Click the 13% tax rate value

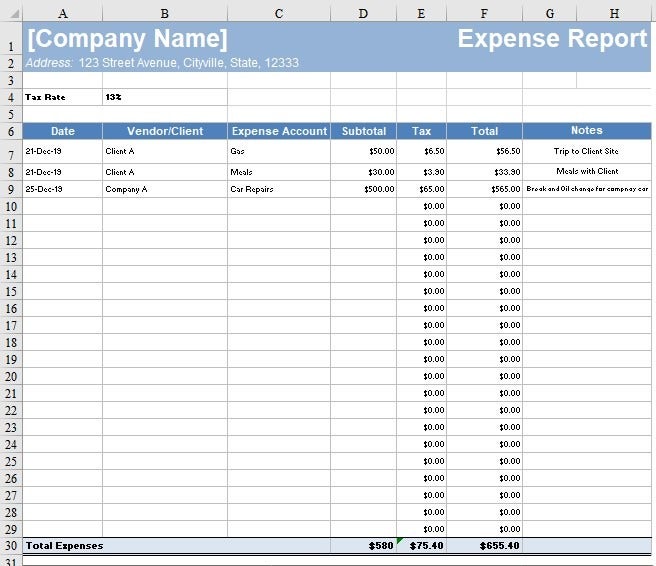(114, 98)
